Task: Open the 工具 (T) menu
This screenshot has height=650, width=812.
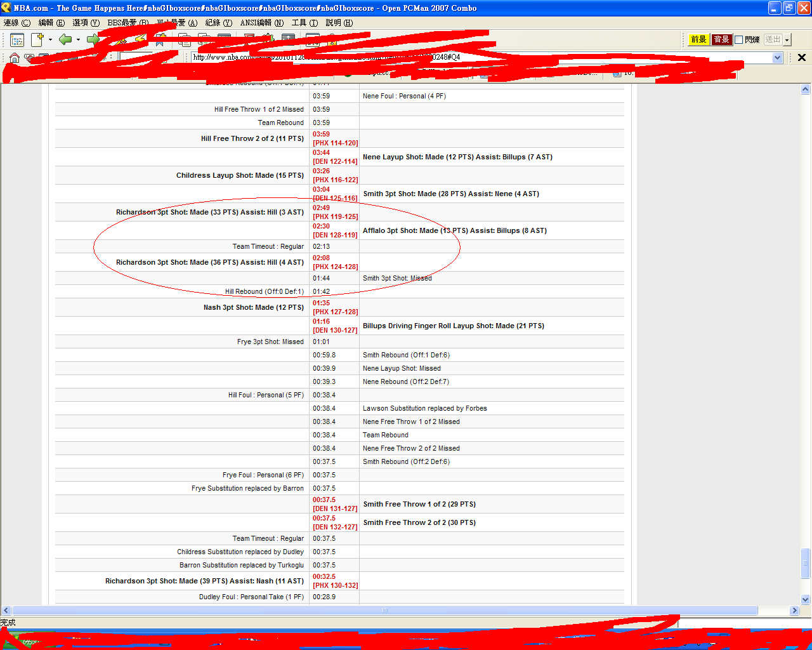Action: click(304, 23)
